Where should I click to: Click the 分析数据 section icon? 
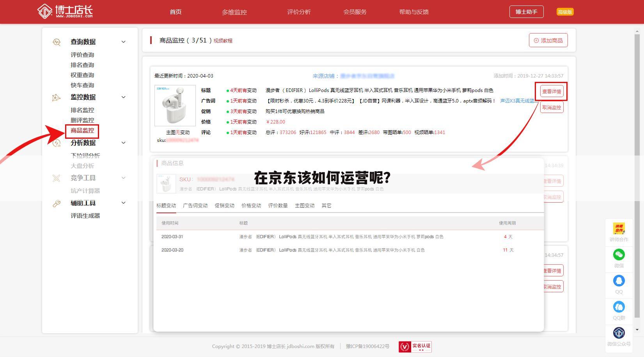(x=57, y=143)
